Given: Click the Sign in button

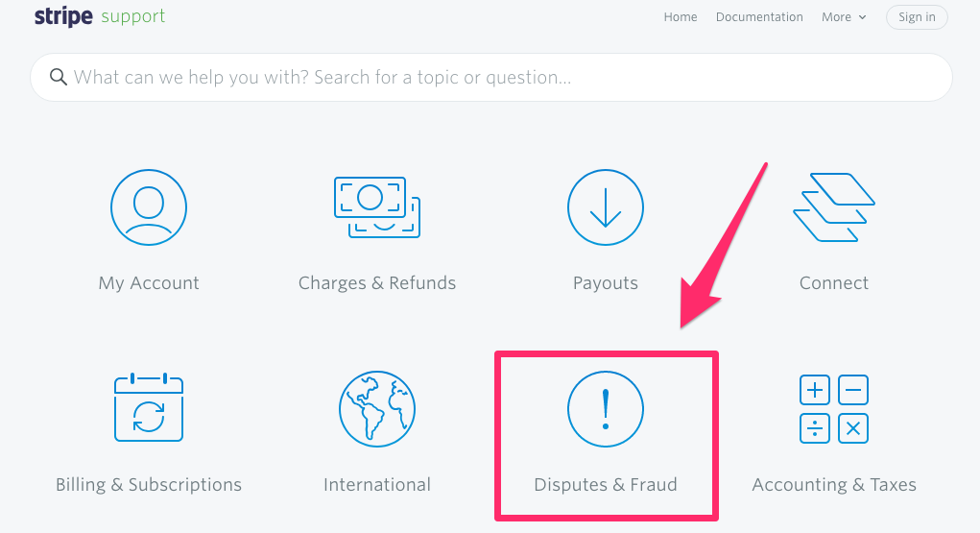Looking at the screenshot, I should (917, 17).
